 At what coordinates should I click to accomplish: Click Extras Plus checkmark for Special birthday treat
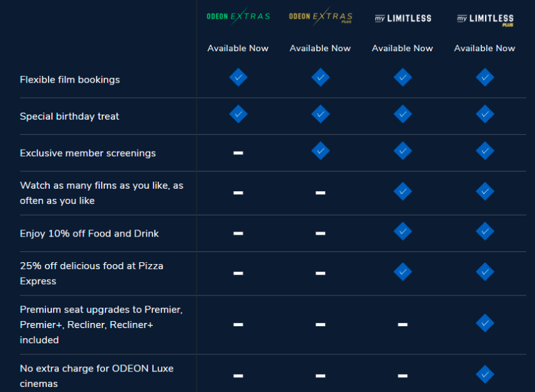click(x=321, y=114)
